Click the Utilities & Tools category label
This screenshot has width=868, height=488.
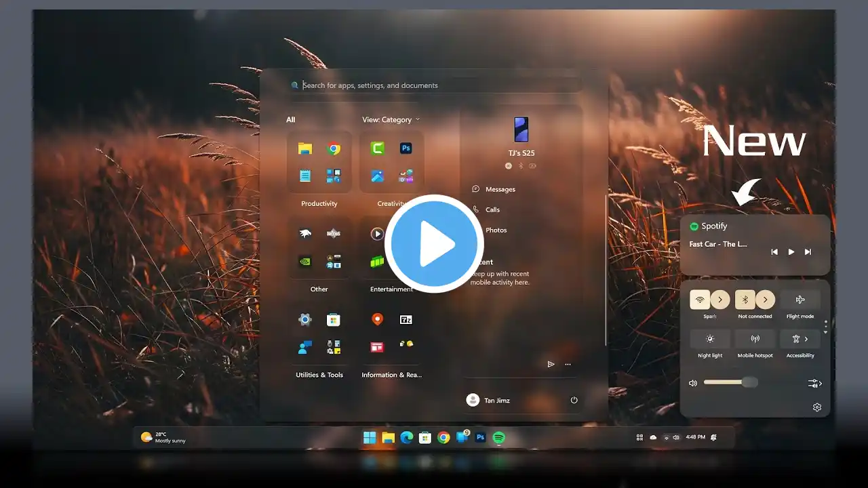(x=319, y=375)
